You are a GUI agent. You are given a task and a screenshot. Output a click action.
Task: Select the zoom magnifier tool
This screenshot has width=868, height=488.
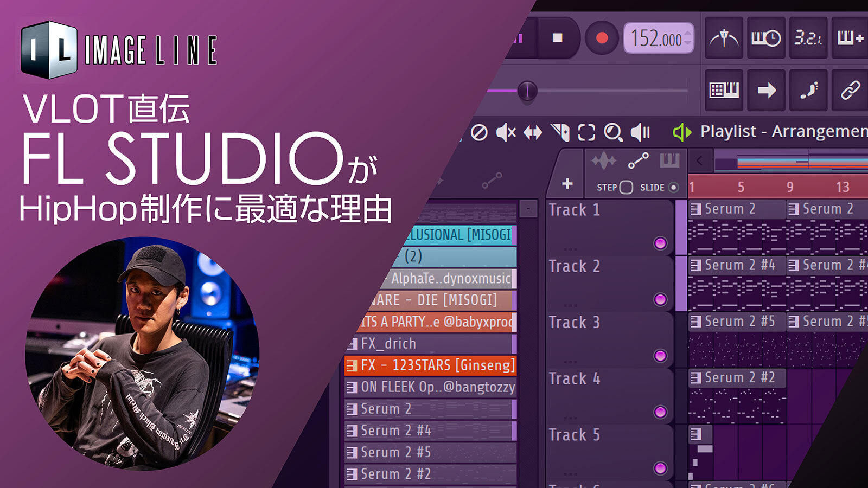coord(613,132)
